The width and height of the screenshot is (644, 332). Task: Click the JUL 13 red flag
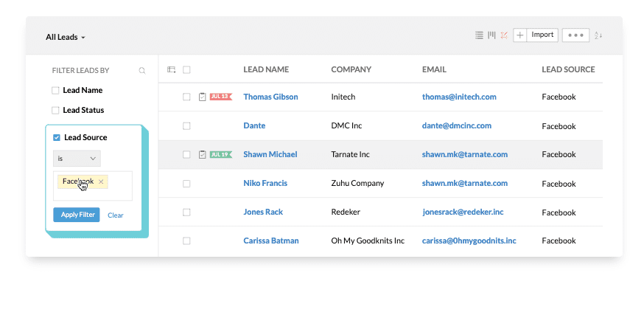pos(220,97)
